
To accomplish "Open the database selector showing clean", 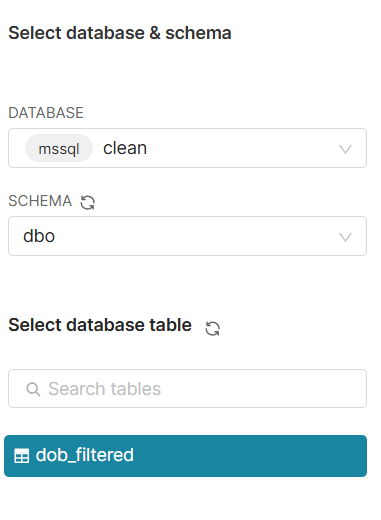I will pyautogui.click(x=187, y=148).
